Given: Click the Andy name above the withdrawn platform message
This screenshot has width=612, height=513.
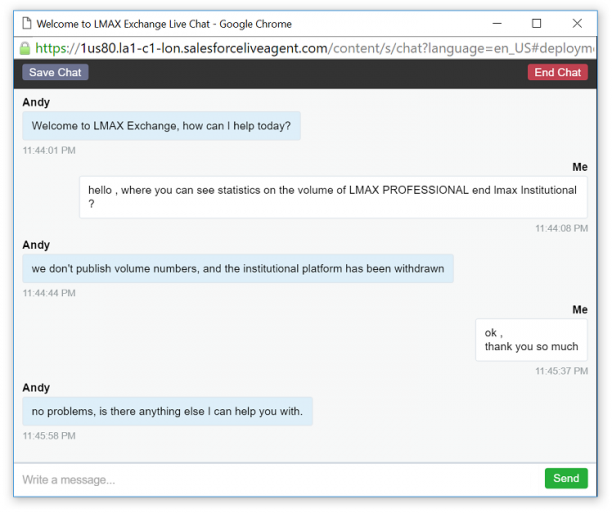Looking at the screenshot, I should tap(36, 245).
